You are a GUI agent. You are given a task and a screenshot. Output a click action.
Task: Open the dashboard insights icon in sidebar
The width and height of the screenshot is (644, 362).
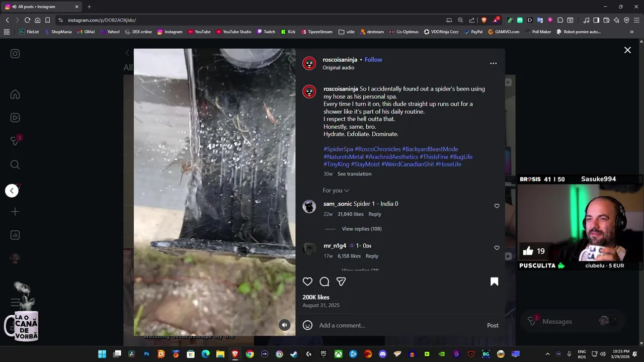click(x=15, y=235)
